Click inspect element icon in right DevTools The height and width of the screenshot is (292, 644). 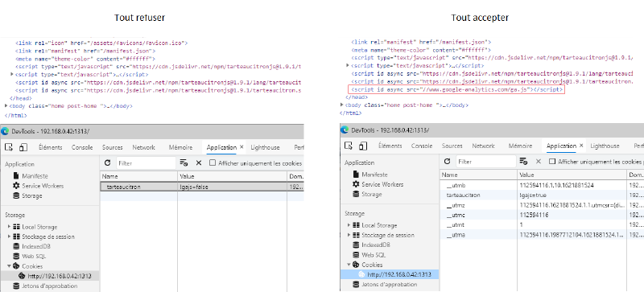(x=349, y=146)
